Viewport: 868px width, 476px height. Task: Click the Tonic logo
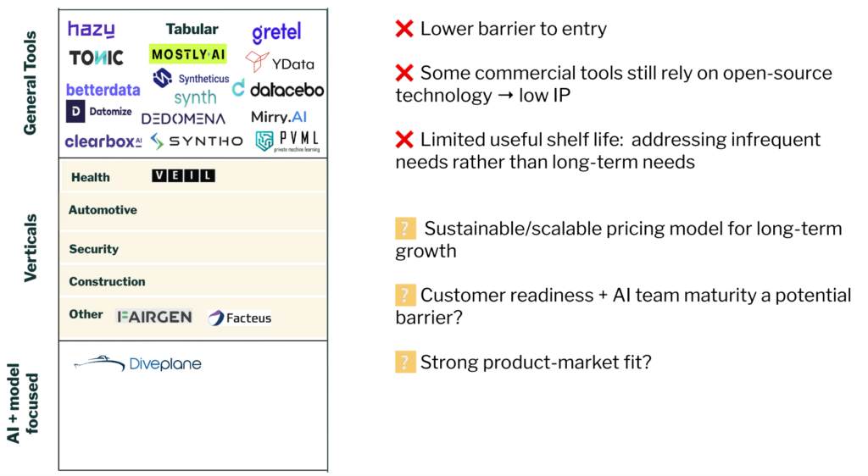click(x=96, y=58)
